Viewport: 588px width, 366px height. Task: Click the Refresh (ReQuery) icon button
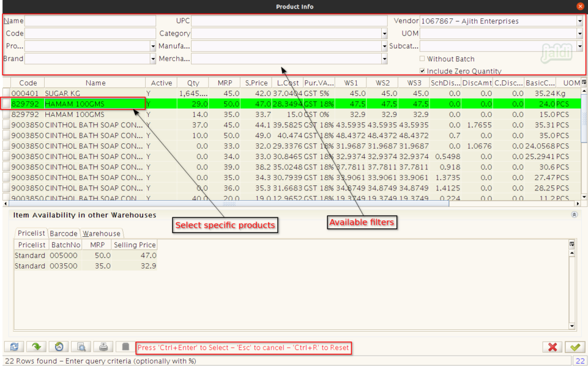coord(14,347)
